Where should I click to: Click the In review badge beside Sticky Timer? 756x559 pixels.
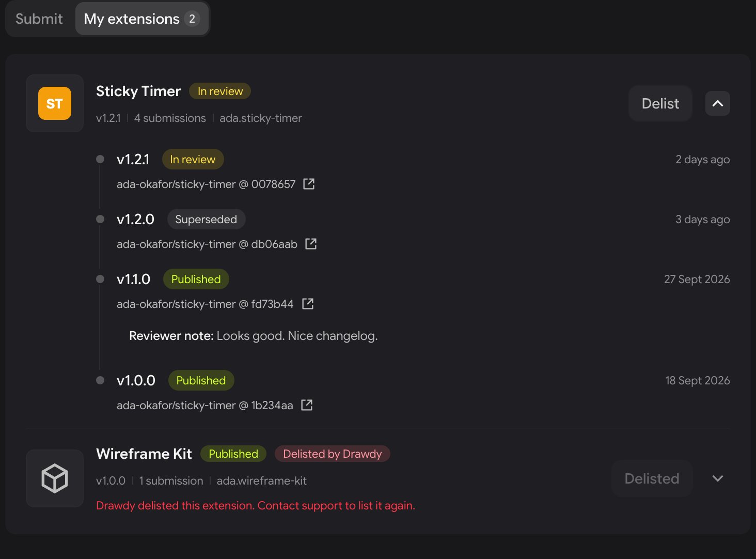tap(220, 91)
